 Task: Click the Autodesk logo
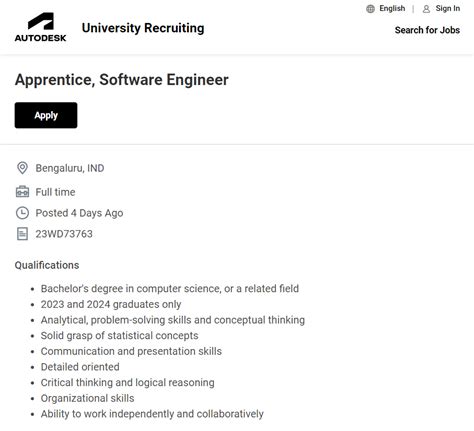click(40, 27)
